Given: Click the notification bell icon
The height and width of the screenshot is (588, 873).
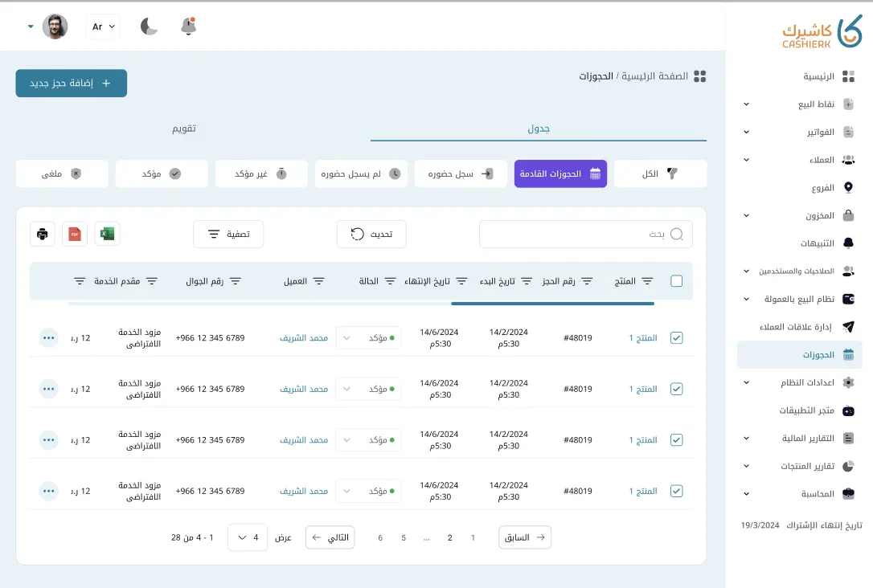Looking at the screenshot, I should [x=189, y=27].
